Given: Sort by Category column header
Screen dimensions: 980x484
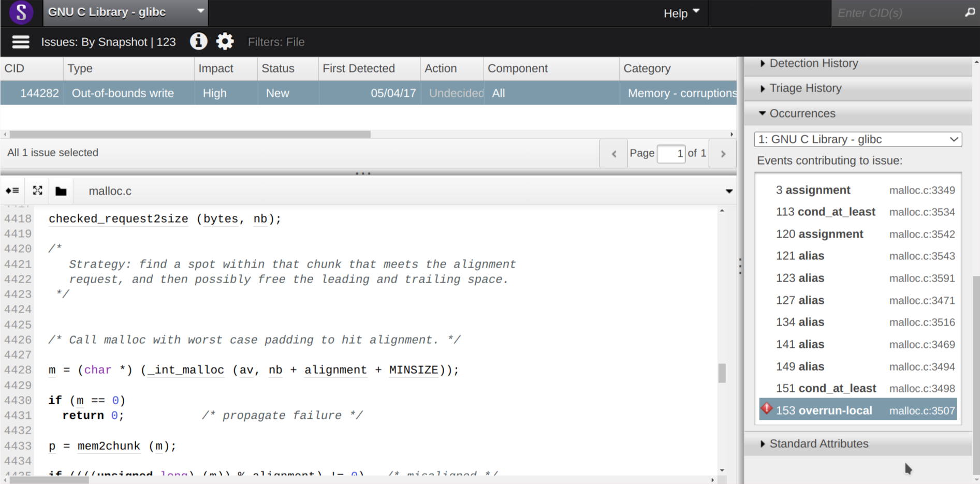Looking at the screenshot, I should click(678, 68).
